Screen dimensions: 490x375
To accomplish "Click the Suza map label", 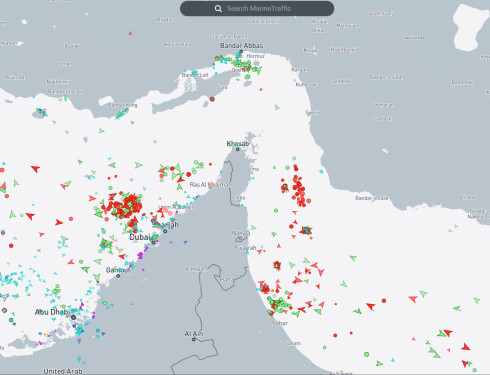I will coord(222,87).
